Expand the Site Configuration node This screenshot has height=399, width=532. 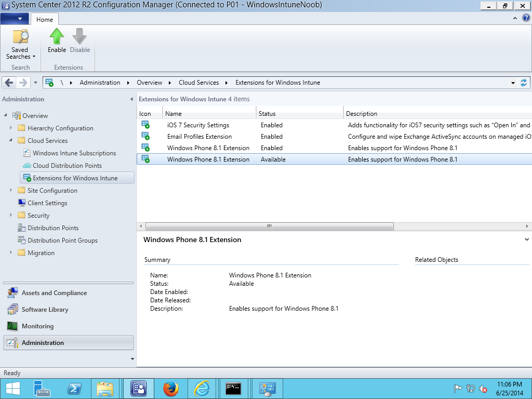coord(11,190)
